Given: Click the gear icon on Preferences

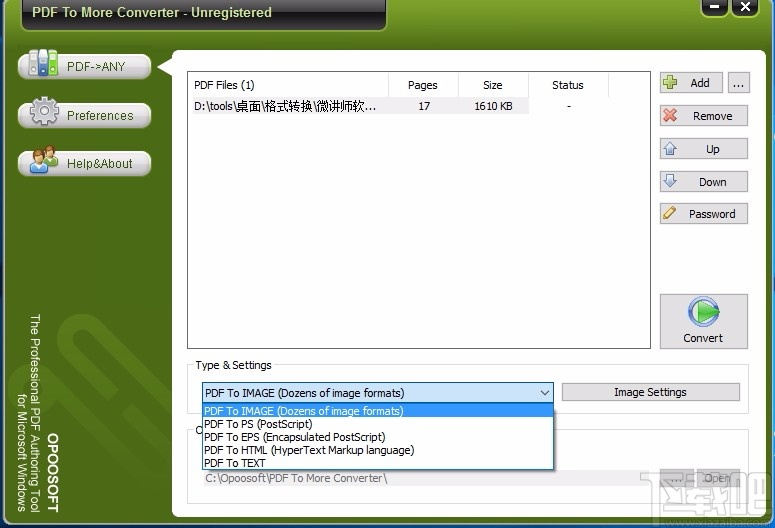Looking at the screenshot, I should click(44, 111).
